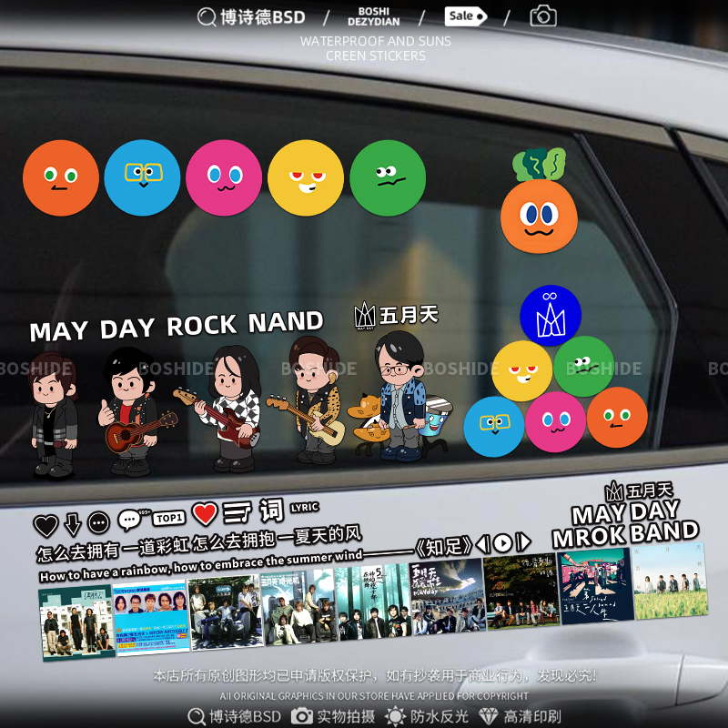Click the singer character holding a microphone
This screenshot has width=728, height=728.
tap(53, 415)
